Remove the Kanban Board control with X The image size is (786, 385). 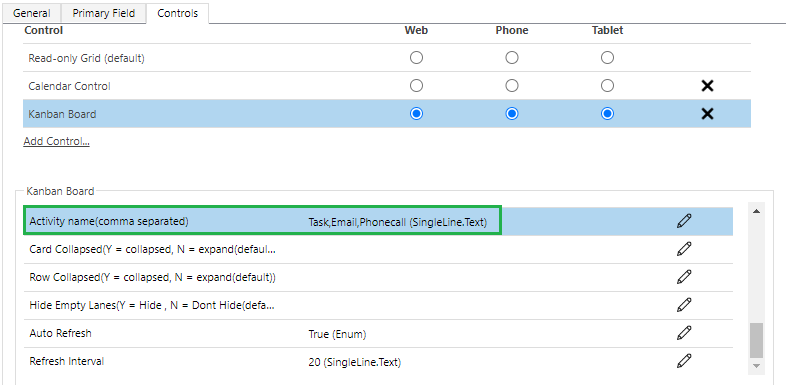707,114
